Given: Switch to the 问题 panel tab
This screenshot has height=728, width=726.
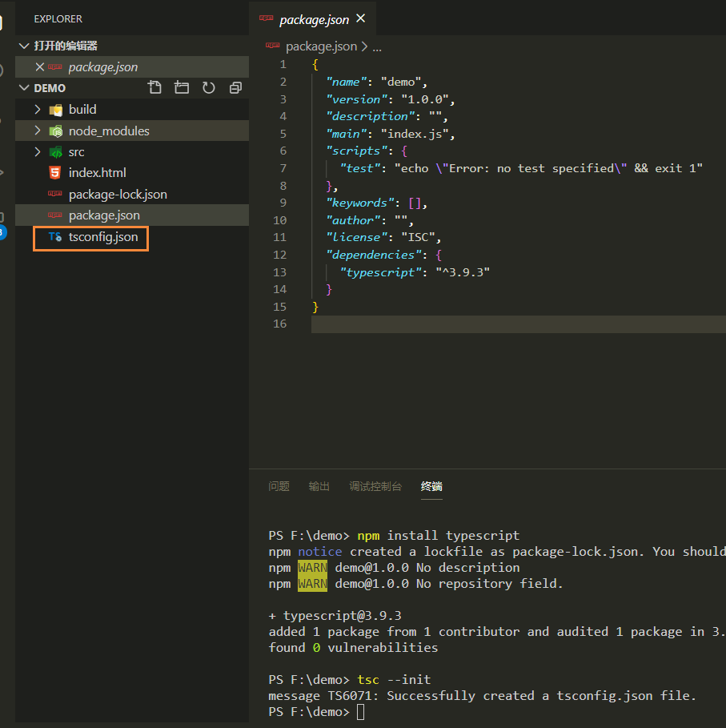Looking at the screenshot, I should [279, 486].
